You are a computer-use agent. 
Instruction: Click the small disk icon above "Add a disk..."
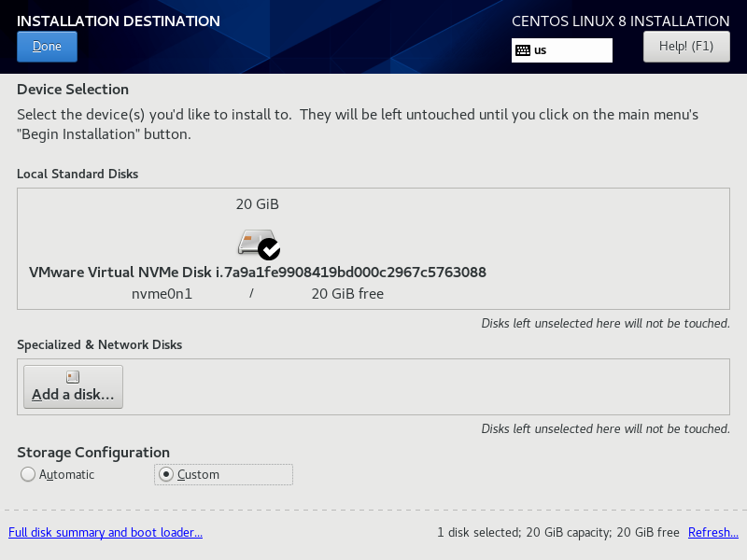point(73,377)
